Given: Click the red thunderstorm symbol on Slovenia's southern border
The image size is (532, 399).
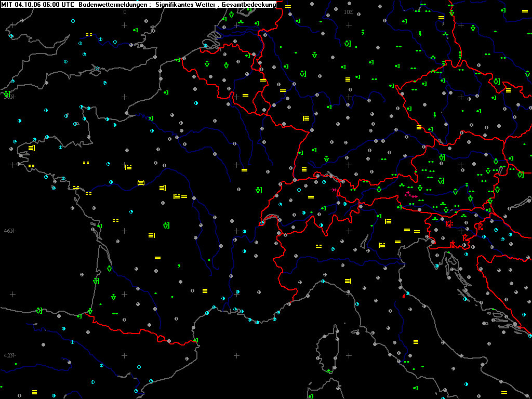Looking at the screenshot, I should [x=453, y=244].
